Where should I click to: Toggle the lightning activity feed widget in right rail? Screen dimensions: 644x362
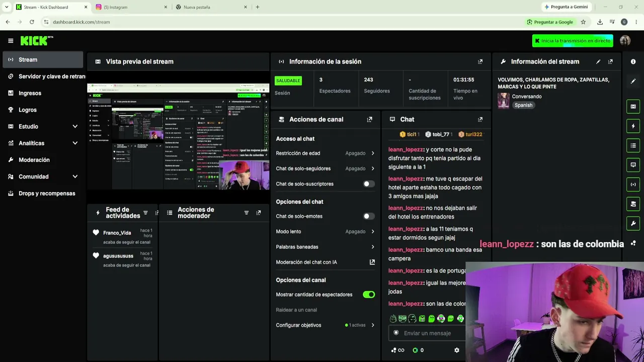click(633, 126)
